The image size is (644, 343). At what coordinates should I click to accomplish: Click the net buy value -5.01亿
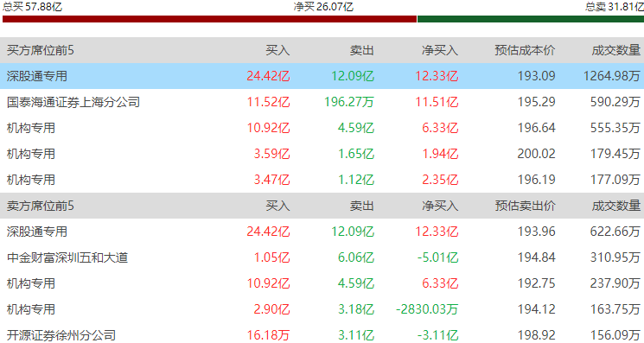[x=437, y=257]
